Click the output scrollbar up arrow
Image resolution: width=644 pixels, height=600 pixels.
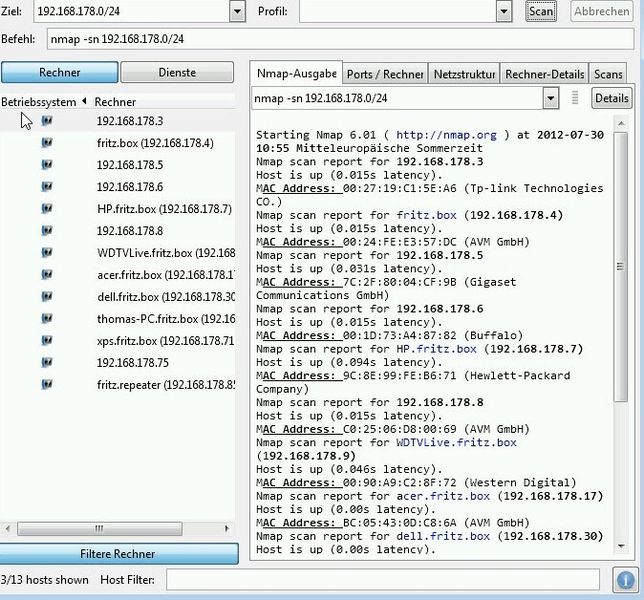click(x=621, y=123)
